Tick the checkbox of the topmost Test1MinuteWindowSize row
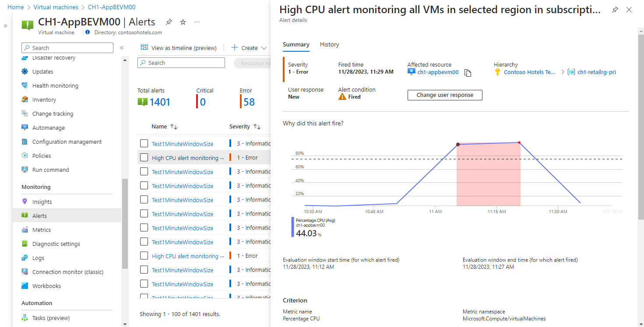The image size is (644, 327). pyautogui.click(x=144, y=143)
